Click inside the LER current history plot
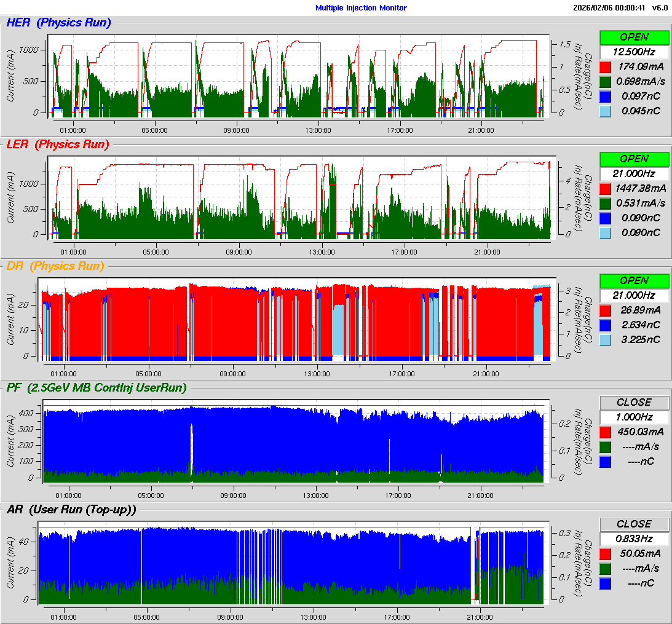The image size is (672, 624). click(x=302, y=197)
